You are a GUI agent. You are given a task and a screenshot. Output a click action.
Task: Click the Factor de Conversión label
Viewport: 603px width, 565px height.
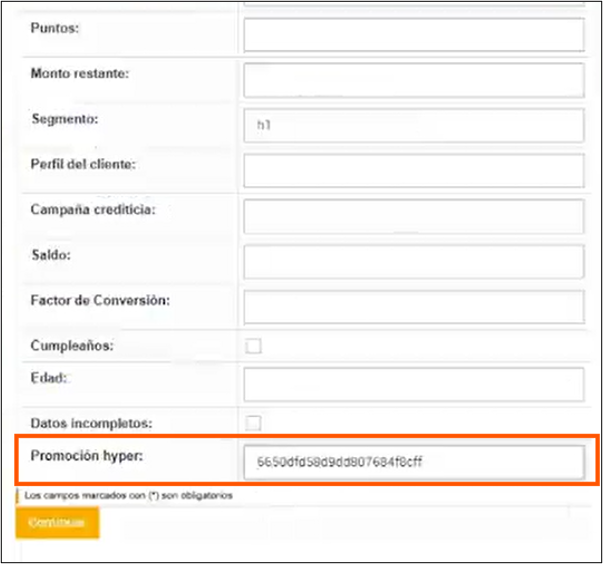click(101, 299)
